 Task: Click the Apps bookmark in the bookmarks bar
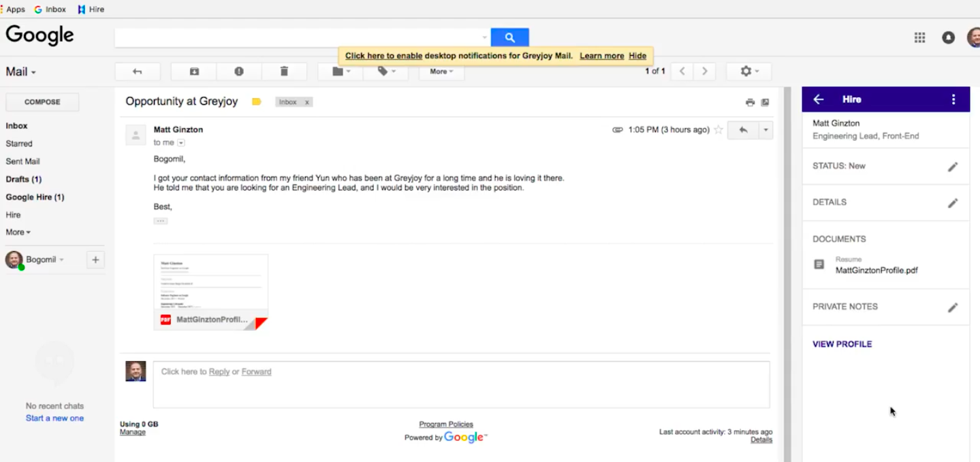pyautogui.click(x=13, y=10)
